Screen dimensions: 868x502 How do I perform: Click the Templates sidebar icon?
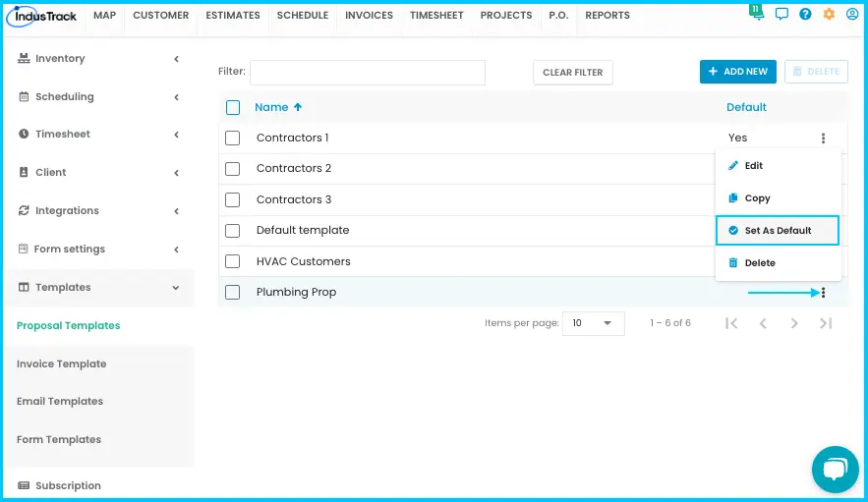[x=24, y=287]
